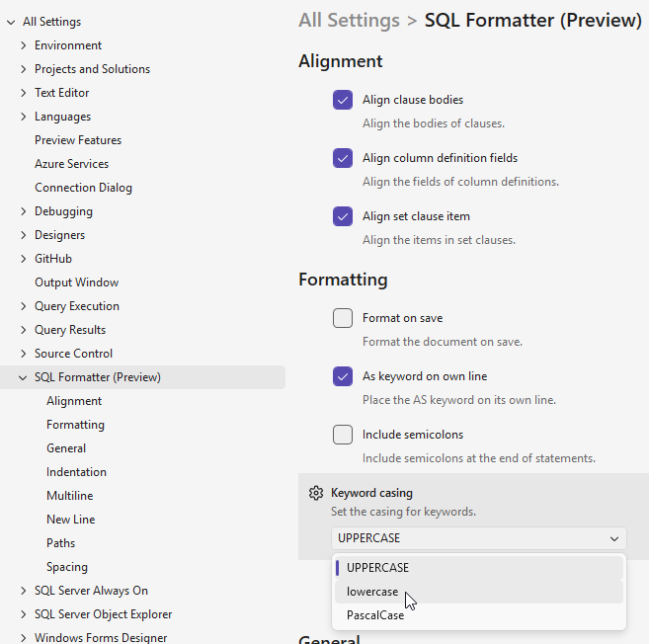
Task: Enable Include semicolons checkbox
Action: [343, 435]
